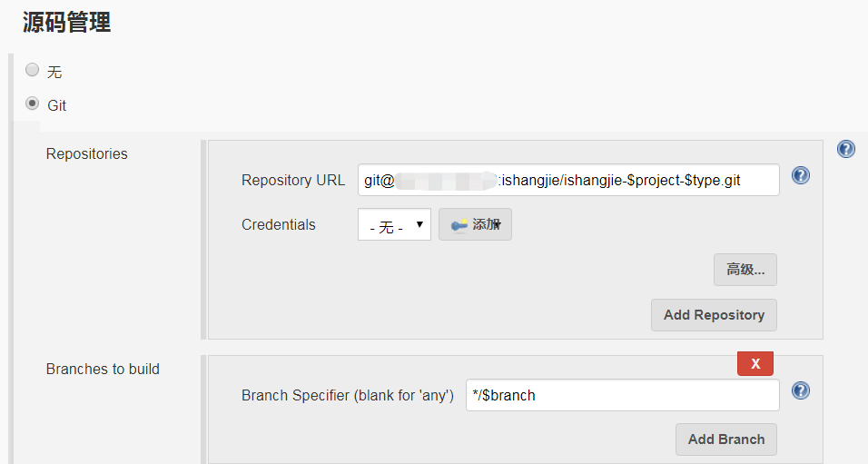
Task: Click the 源码管理 section heading
Action: (66, 23)
